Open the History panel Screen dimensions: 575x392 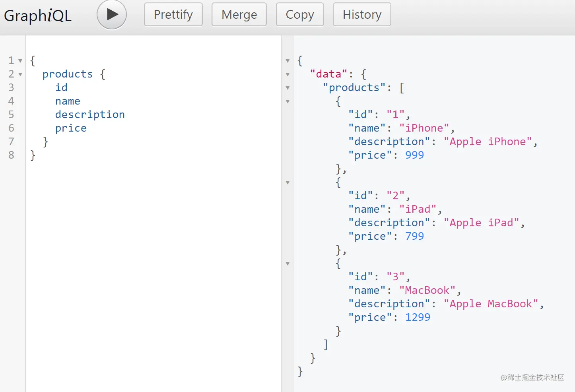pos(362,15)
